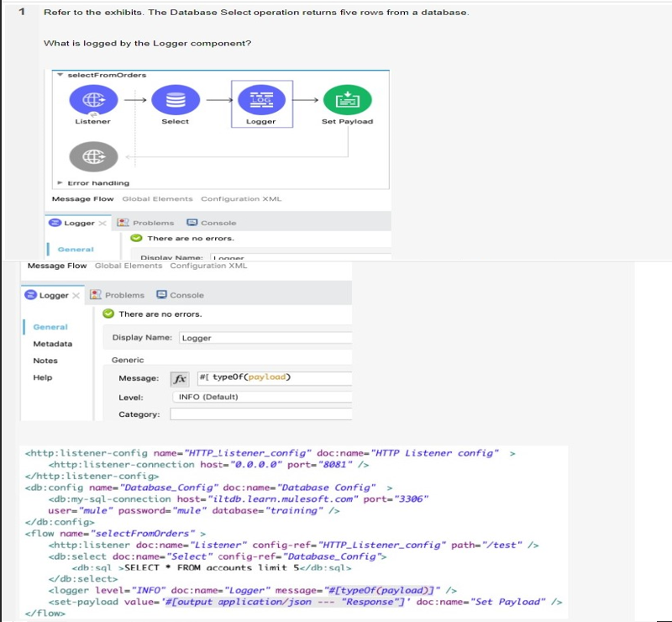Select General section in upper exhibit
This screenshot has width=672, height=622.
pyautogui.click(x=76, y=250)
